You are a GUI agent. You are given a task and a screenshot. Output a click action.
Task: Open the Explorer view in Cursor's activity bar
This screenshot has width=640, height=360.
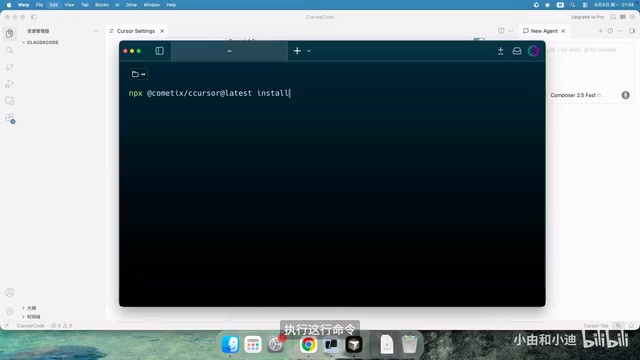[9, 33]
